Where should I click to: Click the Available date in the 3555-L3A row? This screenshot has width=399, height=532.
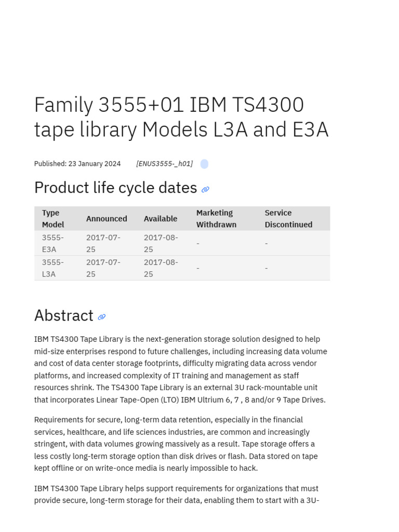161,268
